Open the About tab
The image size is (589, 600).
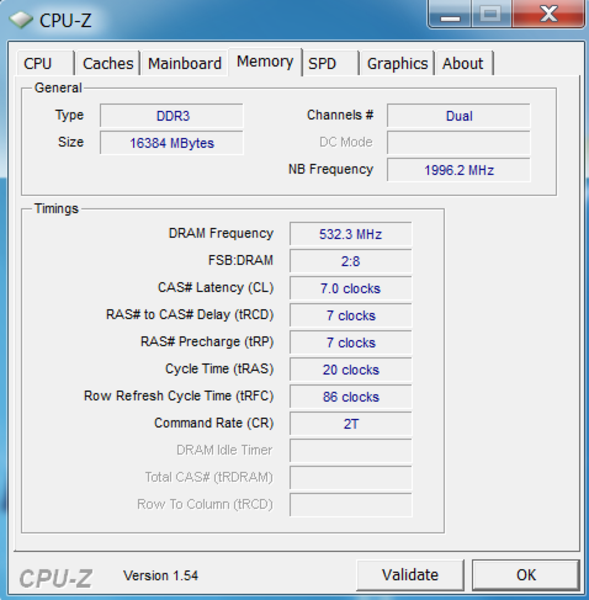pos(464,63)
